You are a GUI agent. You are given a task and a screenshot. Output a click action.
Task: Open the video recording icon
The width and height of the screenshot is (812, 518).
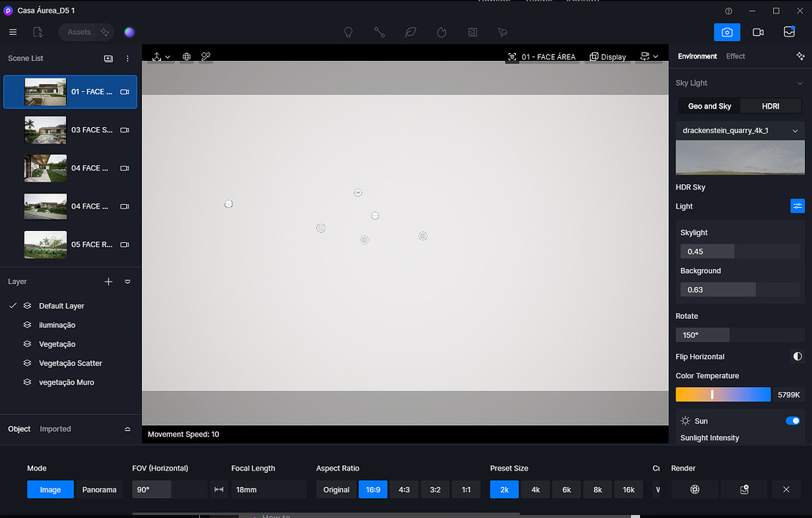pyautogui.click(x=757, y=32)
